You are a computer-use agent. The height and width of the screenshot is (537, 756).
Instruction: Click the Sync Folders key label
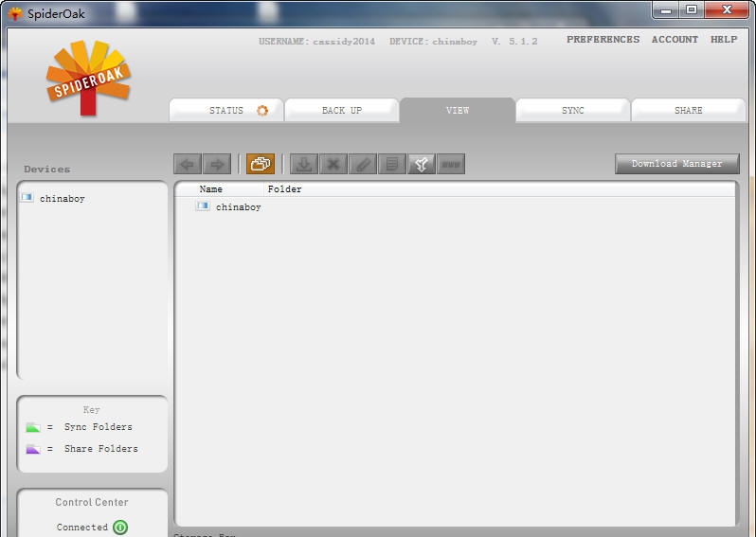[x=98, y=427]
